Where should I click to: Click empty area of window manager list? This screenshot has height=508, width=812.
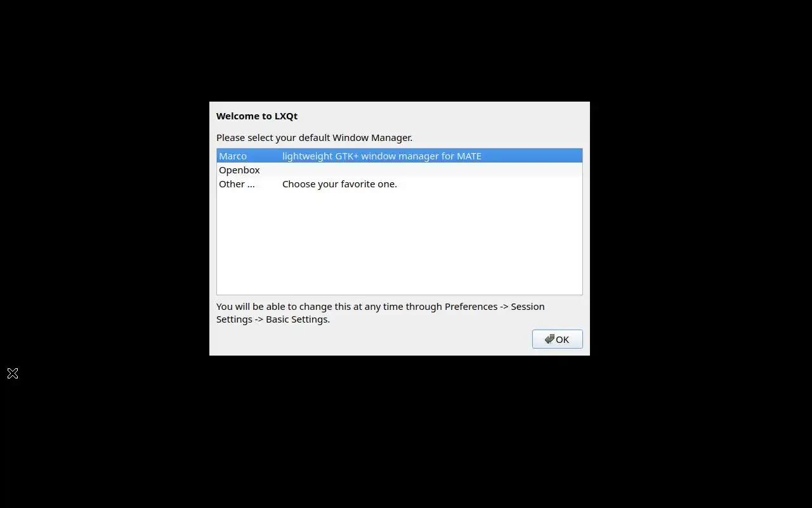click(x=400, y=243)
